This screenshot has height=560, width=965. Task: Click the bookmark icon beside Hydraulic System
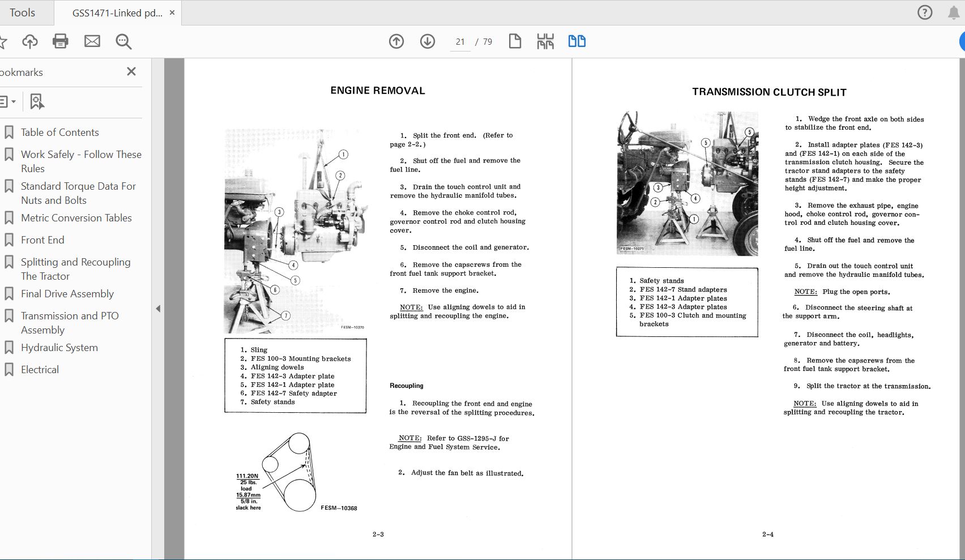9,347
